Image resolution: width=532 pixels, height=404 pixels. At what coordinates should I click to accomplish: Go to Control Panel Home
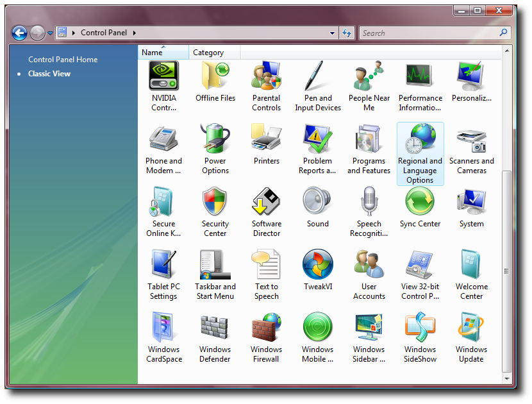tap(63, 60)
